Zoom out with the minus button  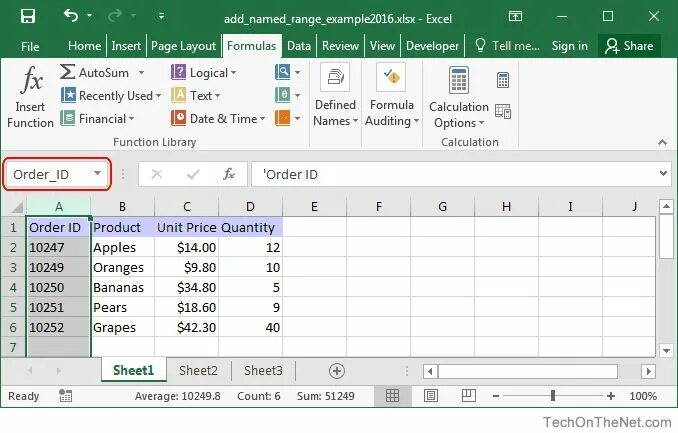click(496, 396)
